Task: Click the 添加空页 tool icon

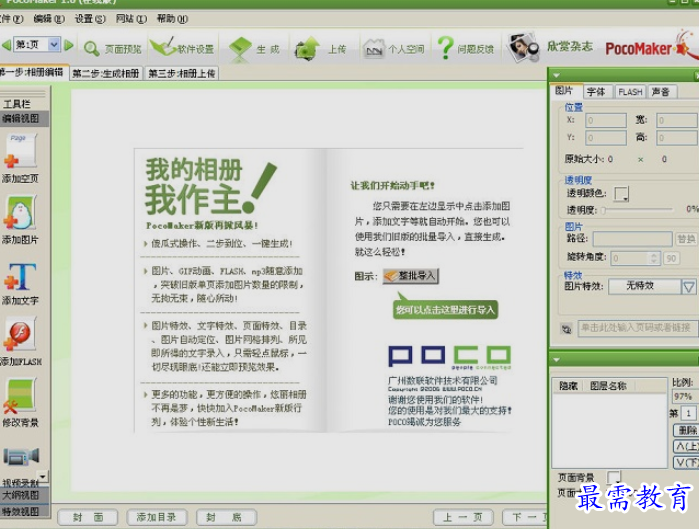Action: pos(20,152)
